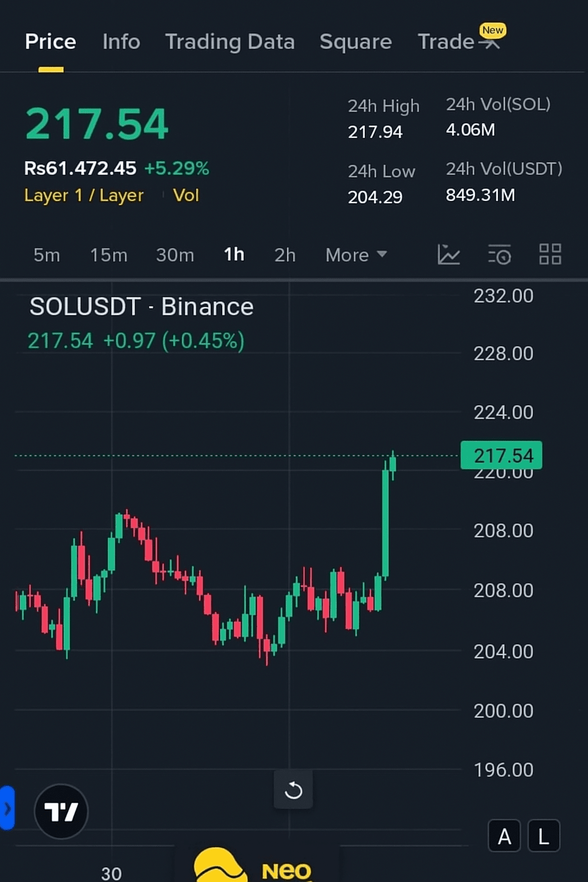
Task: Toggle auto scale A button
Action: [504, 837]
